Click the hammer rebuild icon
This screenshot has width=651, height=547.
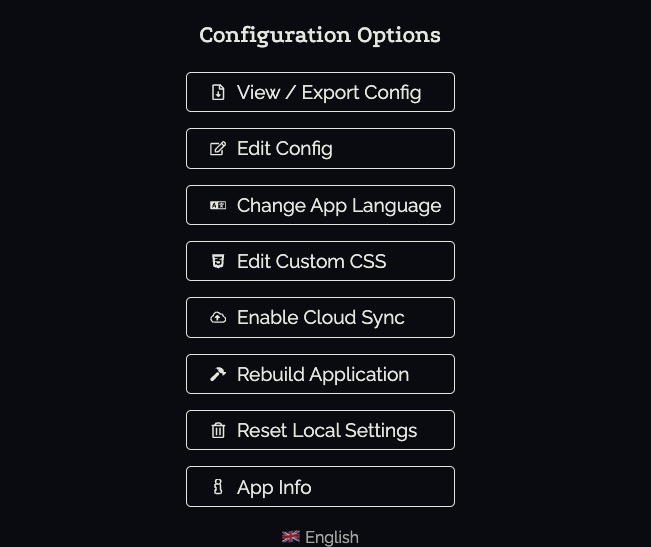[218, 374]
